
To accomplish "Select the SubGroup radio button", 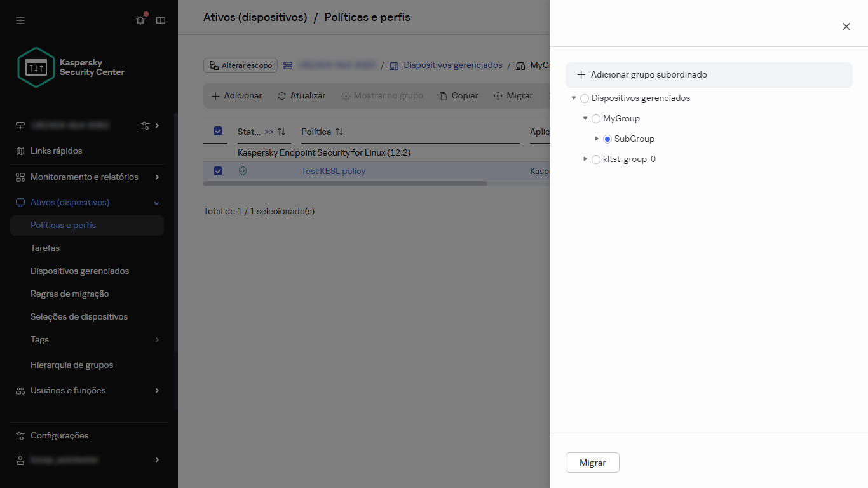I will pos(607,139).
